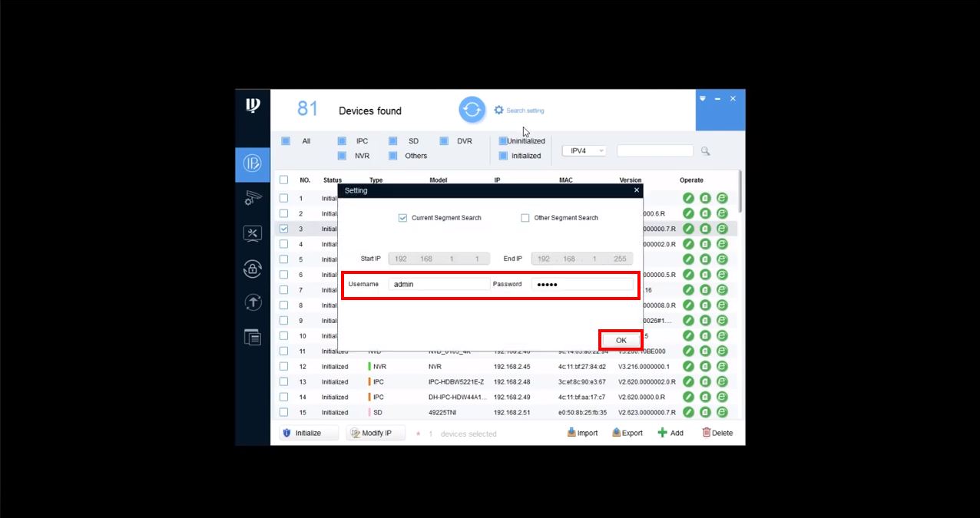Click the device list vertical scrollbar

(x=740, y=192)
